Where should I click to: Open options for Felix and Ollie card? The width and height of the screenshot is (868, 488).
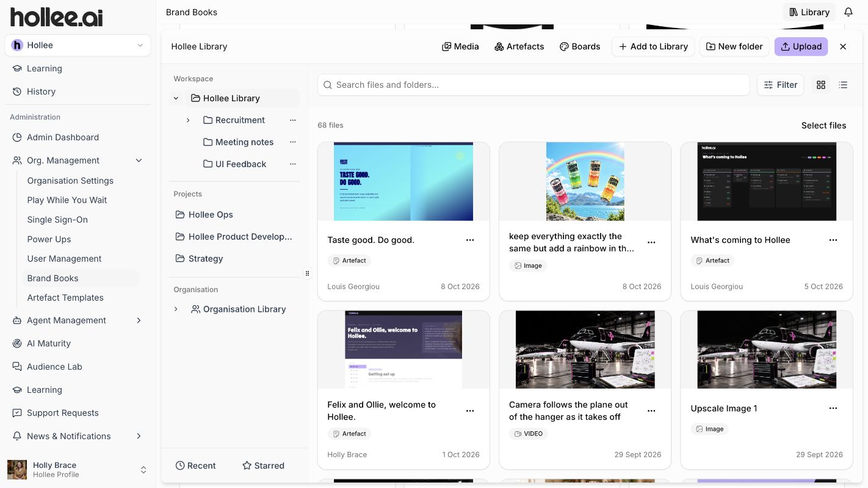(470, 411)
